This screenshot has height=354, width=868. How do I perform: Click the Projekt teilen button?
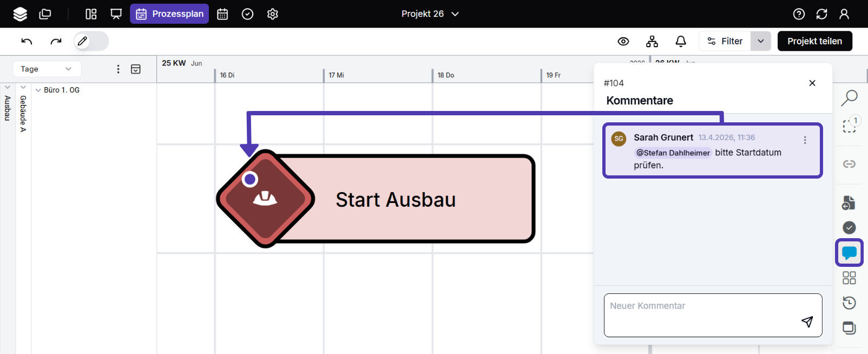(814, 41)
